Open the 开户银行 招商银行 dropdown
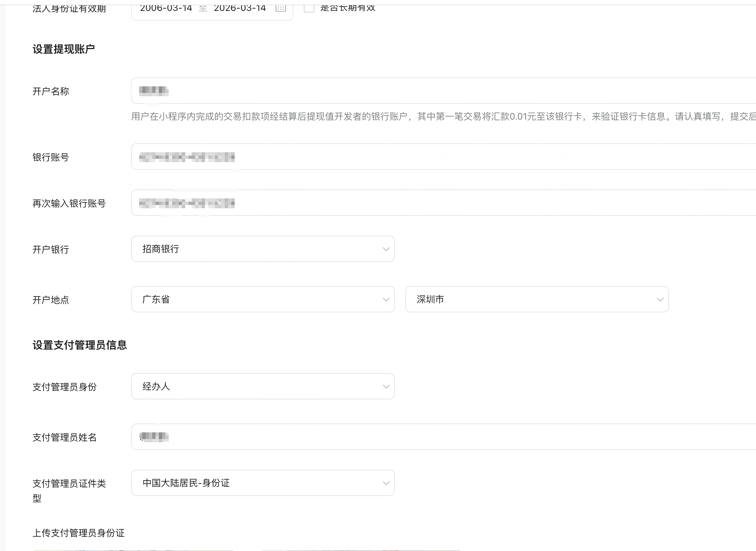 262,249
